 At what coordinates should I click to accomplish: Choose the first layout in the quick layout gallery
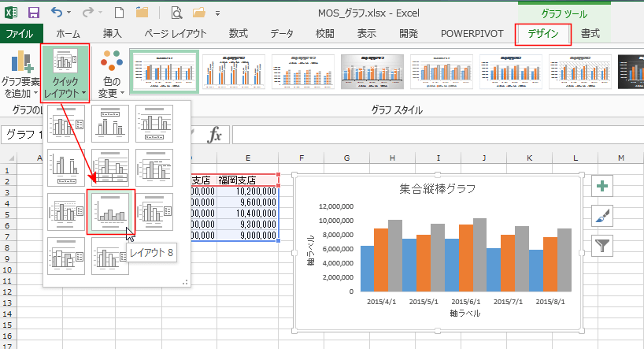pos(66,122)
